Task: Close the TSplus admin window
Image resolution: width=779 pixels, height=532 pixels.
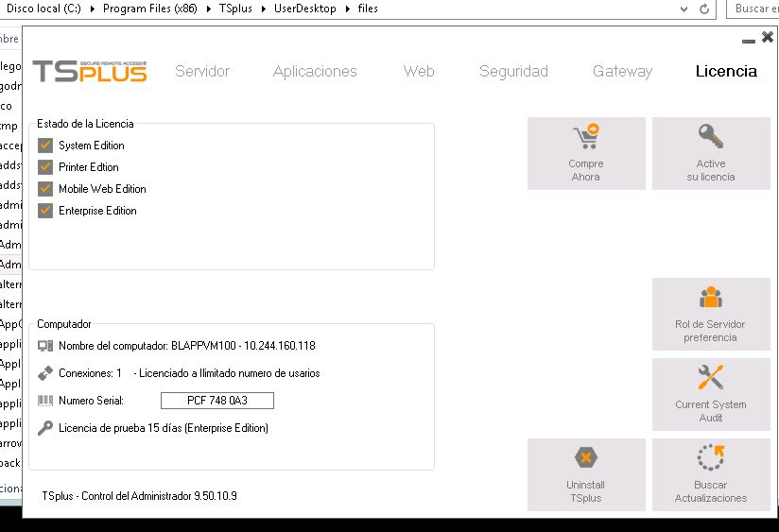Action: [768, 37]
